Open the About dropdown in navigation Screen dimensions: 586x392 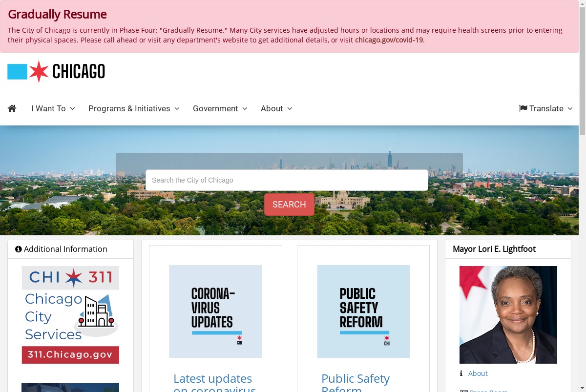click(x=276, y=108)
